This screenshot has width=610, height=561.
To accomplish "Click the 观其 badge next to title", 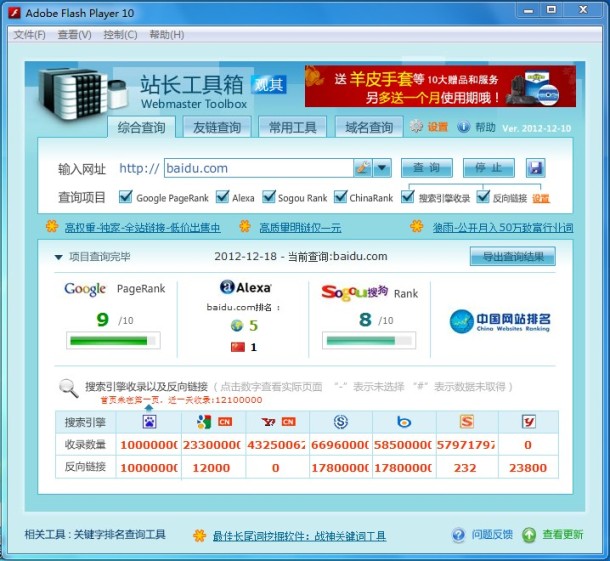I will click(x=269, y=84).
